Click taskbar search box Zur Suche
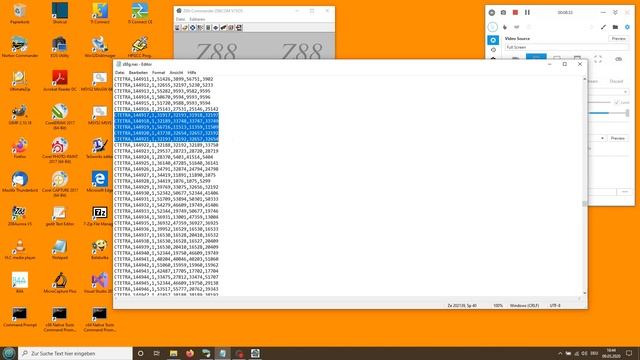 pos(75,353)
